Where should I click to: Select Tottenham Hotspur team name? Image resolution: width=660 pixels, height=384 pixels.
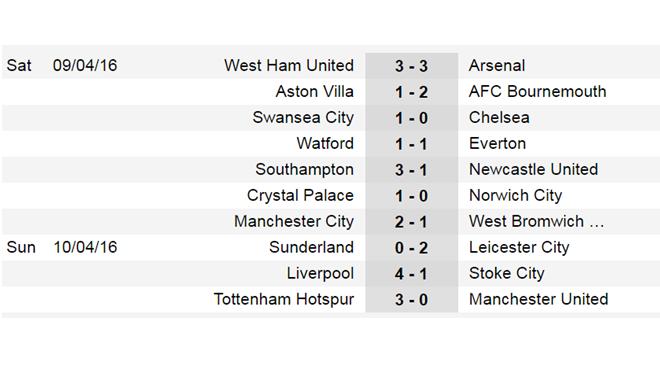point(284,300)
